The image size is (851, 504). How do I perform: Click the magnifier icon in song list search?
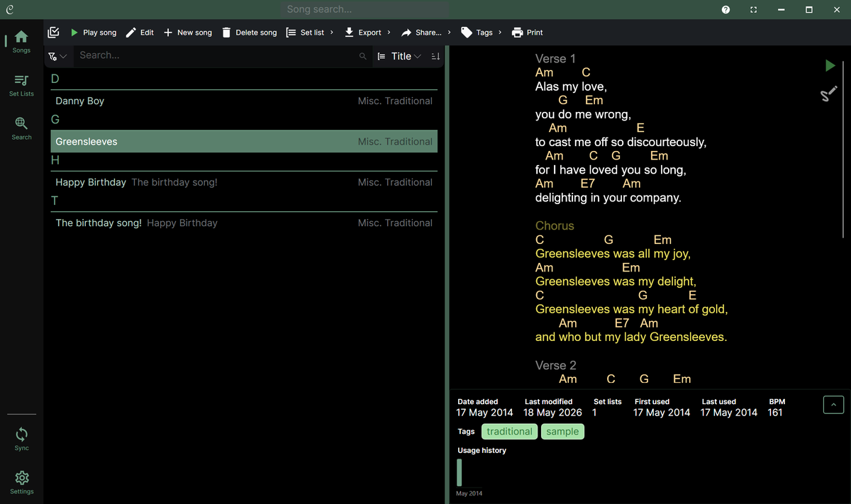[363, 56]
